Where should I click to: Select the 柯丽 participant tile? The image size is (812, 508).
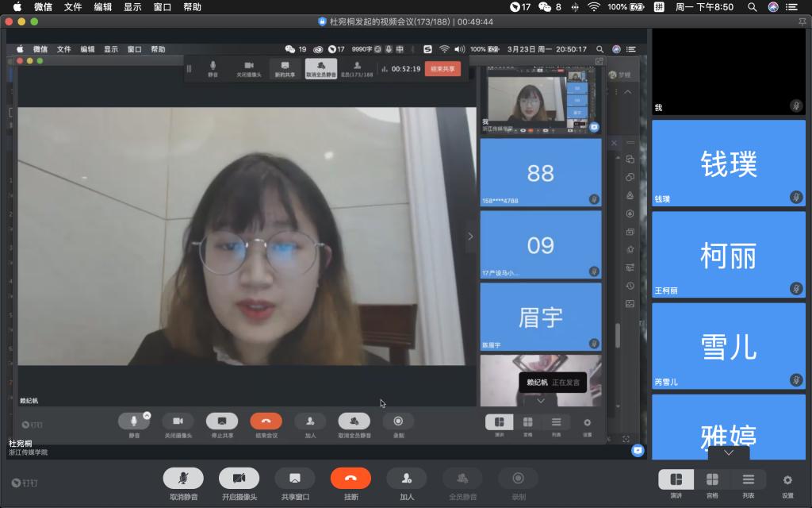tap(728, 256)
